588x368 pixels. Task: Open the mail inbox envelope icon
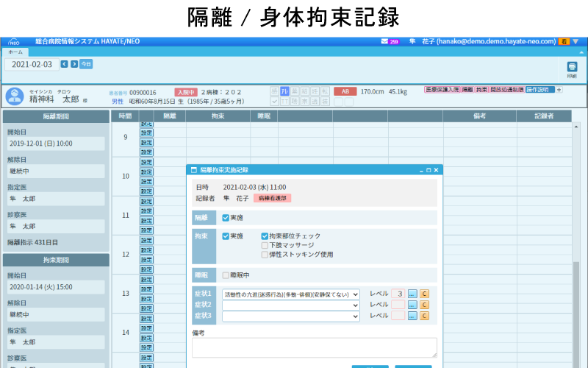click(x=384, y=42)
